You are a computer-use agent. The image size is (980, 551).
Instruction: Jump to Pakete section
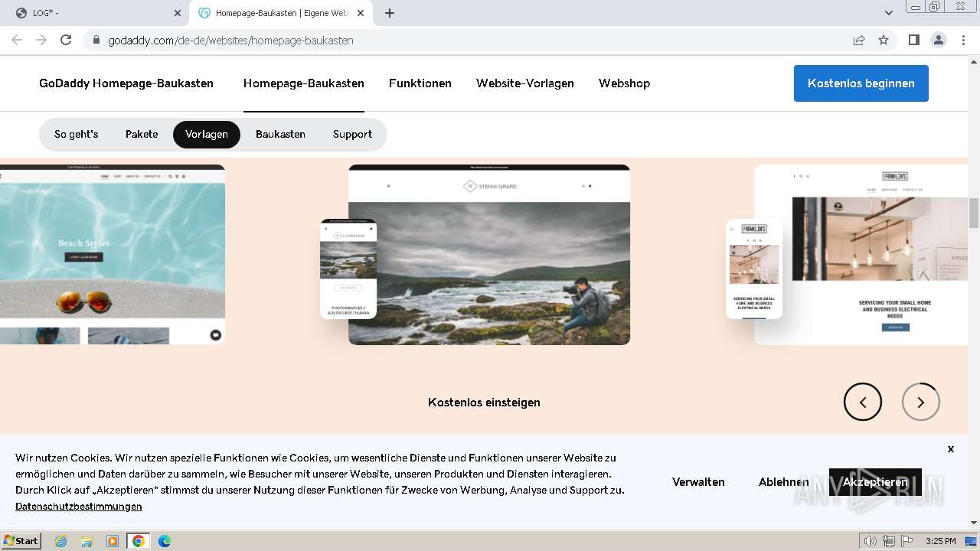[142, 134]
